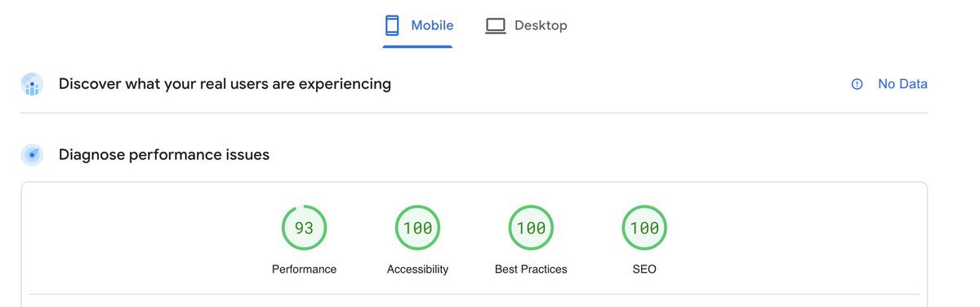Click the diagnose performance radar icon
This screenshot has height=307, width=980.
[x=32, y=154]
